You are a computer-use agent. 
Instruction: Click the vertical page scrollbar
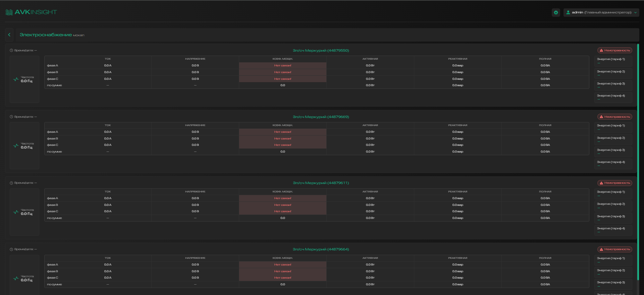[x=638, y=162]
